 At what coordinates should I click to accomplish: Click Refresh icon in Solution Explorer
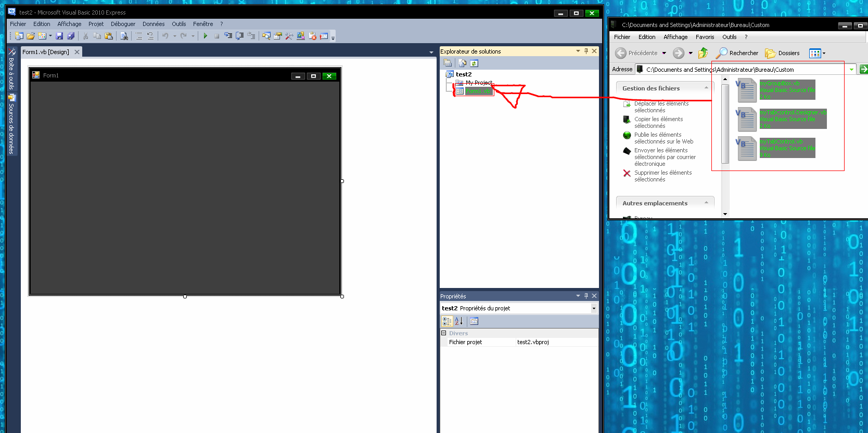click(x=474, y=63)
